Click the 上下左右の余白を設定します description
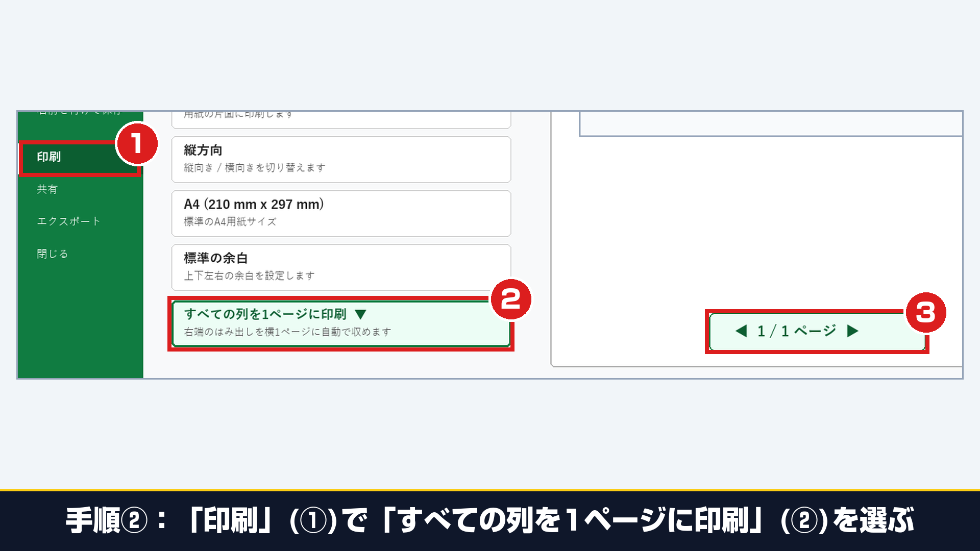The width and height of the screenshot is (980, 551). [x=249, y=276]
